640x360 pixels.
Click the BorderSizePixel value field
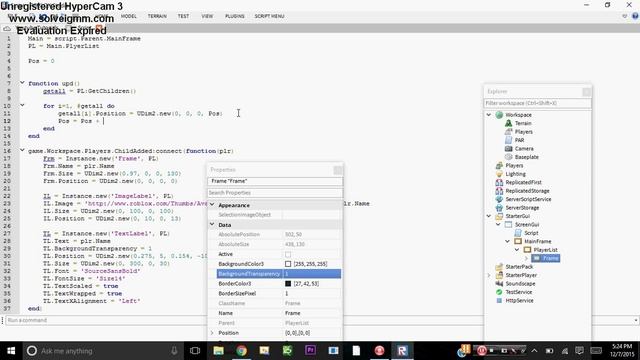pyautogui.click(x=312, y=293)
